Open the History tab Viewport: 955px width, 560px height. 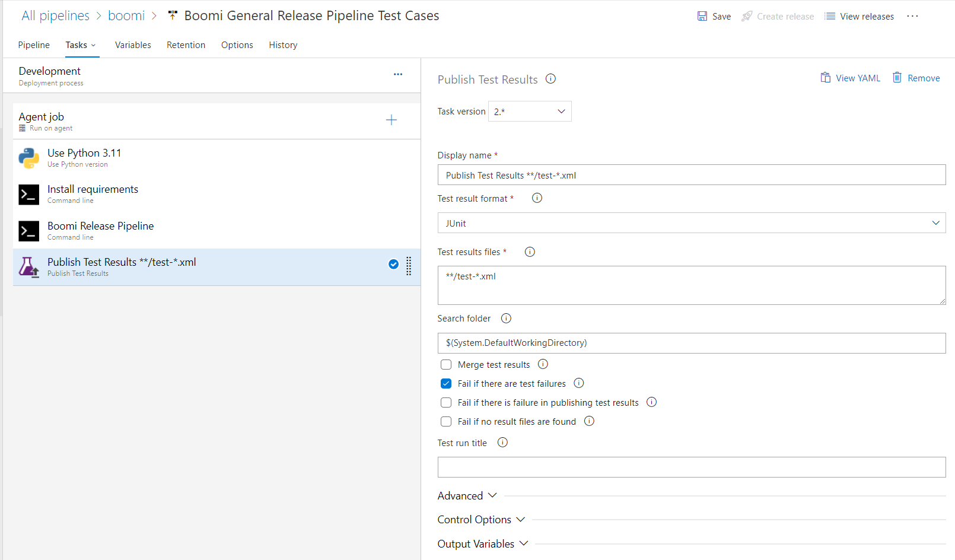(x=283, y=45)
